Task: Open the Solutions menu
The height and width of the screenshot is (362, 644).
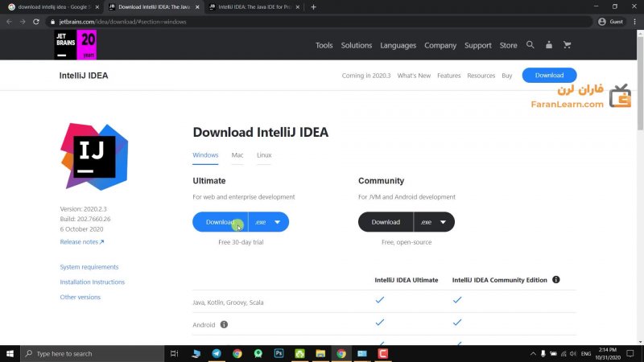Action: 357,45
